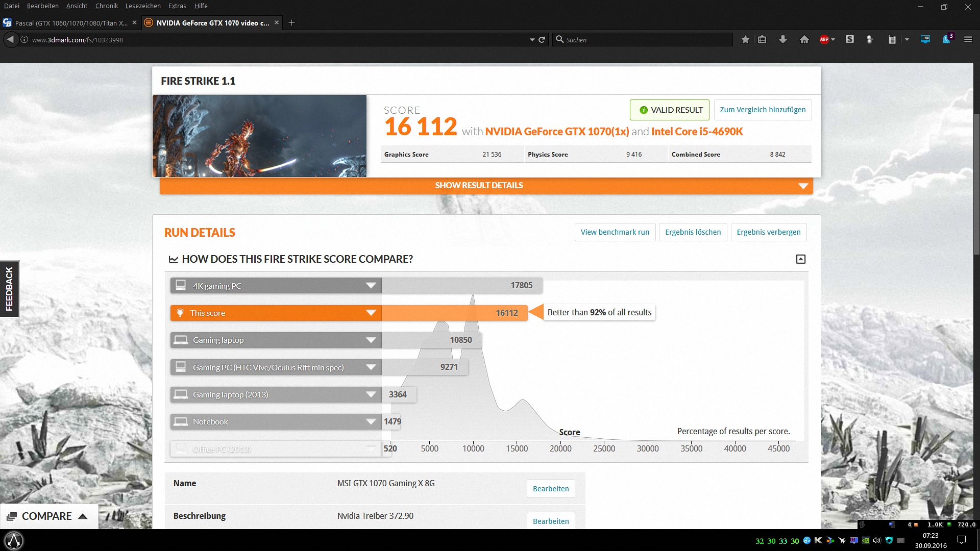Viewport: 980px width, 551px height.
Task: Click the Adblock Plus ABP icon
Action: pyautogui.click(x=824, y=39)
